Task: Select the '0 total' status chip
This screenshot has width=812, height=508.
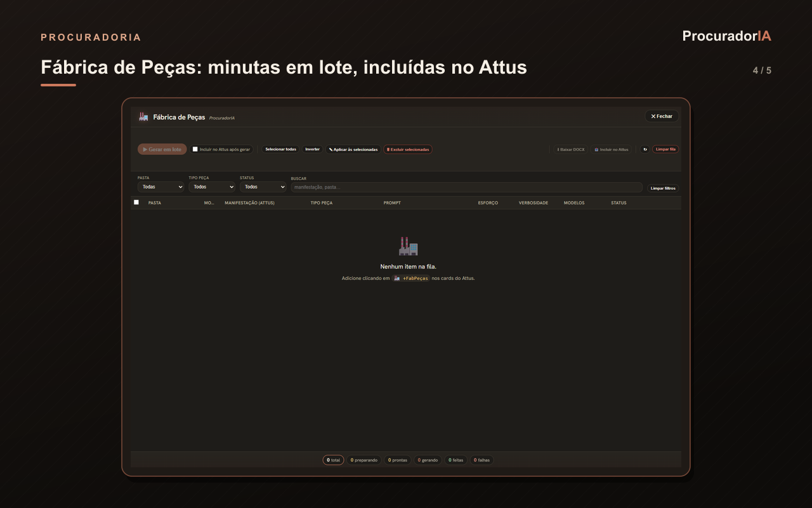Action: click(x=333, y=460)
